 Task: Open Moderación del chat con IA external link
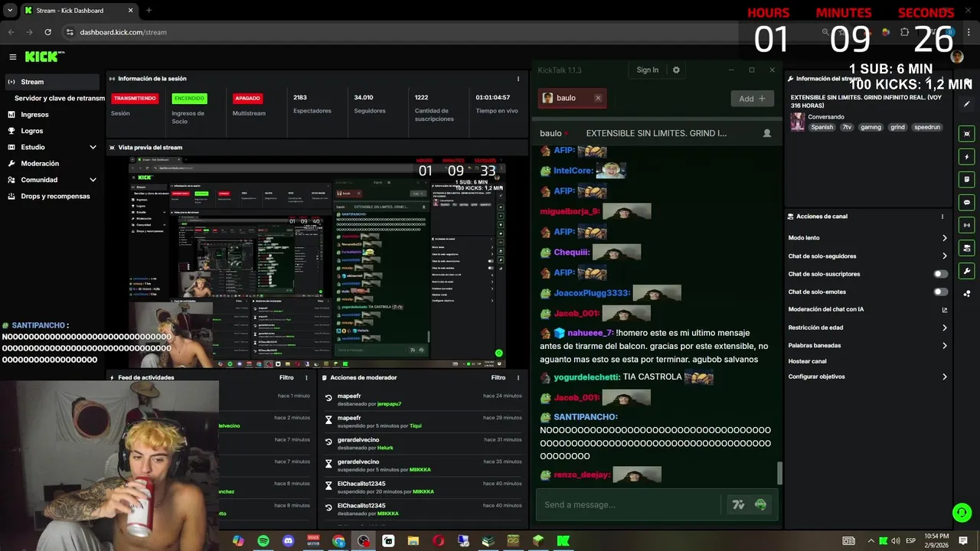(x=944, y=310)
